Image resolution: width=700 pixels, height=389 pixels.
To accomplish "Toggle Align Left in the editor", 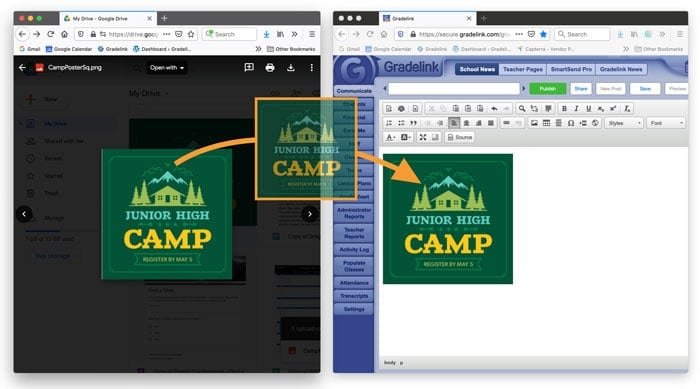I will click(454, 123).
